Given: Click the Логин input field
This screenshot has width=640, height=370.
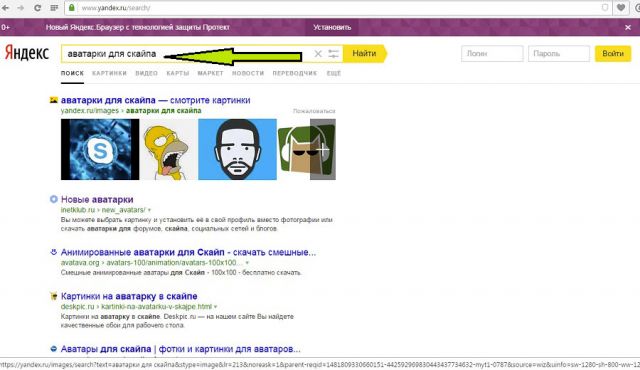Looking at the screenshot, I should point(492,53).
